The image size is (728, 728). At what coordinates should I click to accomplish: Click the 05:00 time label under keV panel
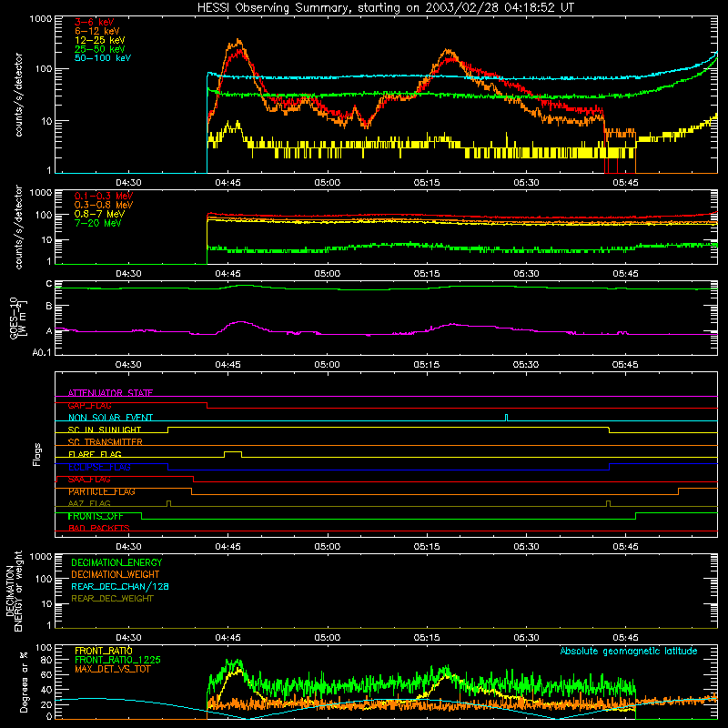point(328,183)
